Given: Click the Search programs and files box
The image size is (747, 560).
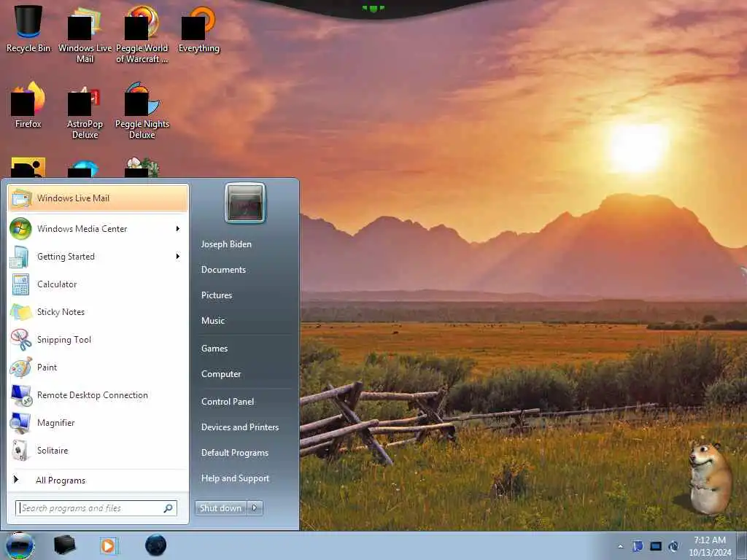Looking at the screenshot, I should coord(96,508).
